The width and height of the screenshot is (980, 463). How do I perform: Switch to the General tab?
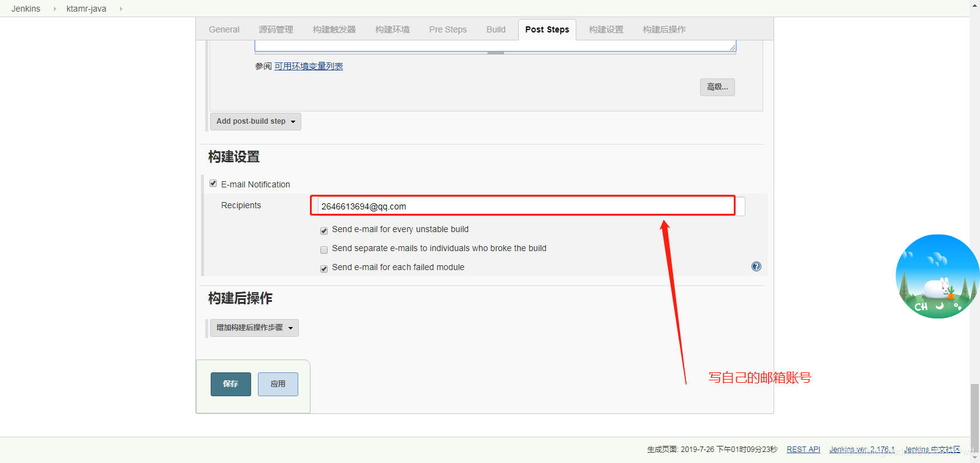[x=224, y=29]
